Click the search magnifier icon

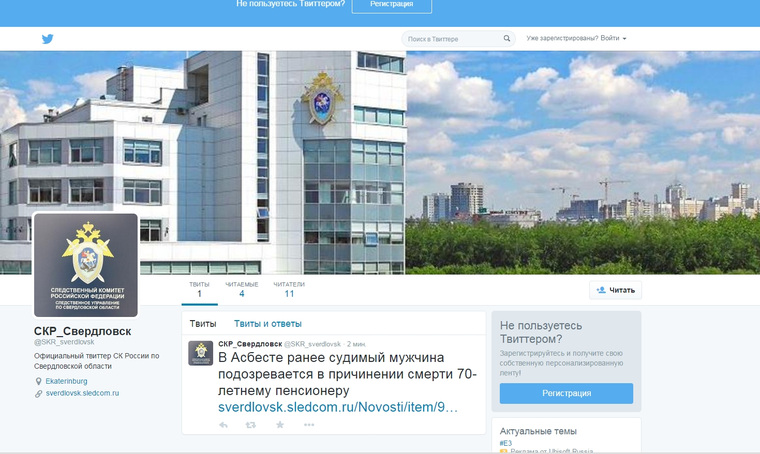click(507, 38)
